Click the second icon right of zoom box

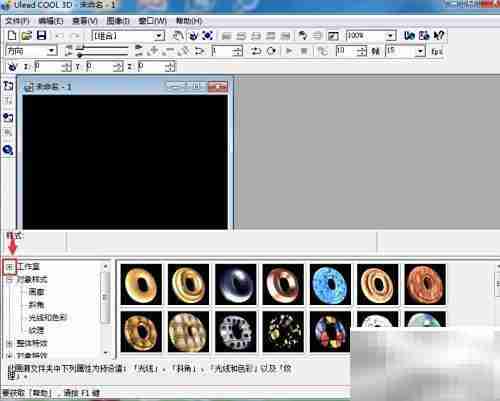click(x=424, y=35)
